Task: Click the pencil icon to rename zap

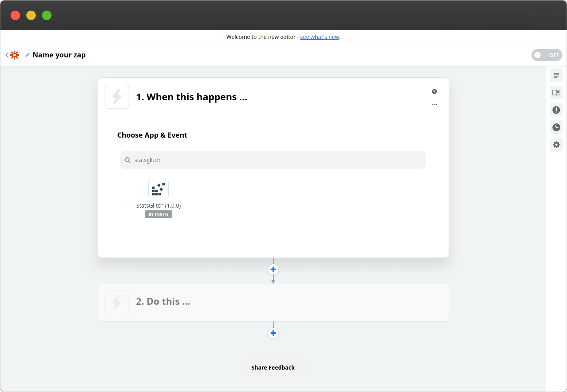Action: click(x=28, y=55)
